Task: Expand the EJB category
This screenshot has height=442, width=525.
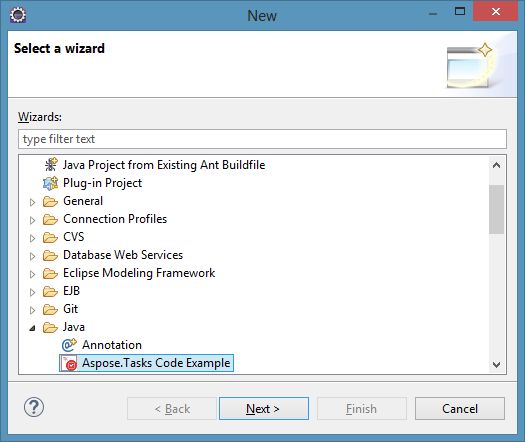Action: coord(32,292)
